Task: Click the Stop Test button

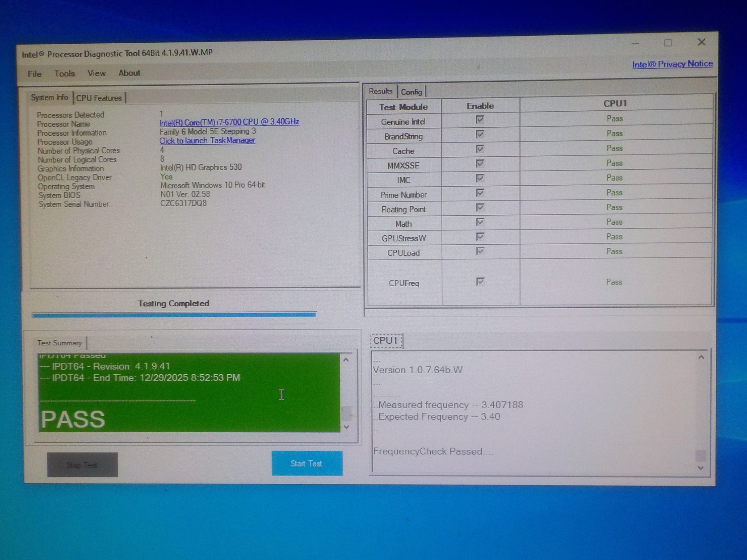Action: tap(82, 465)
